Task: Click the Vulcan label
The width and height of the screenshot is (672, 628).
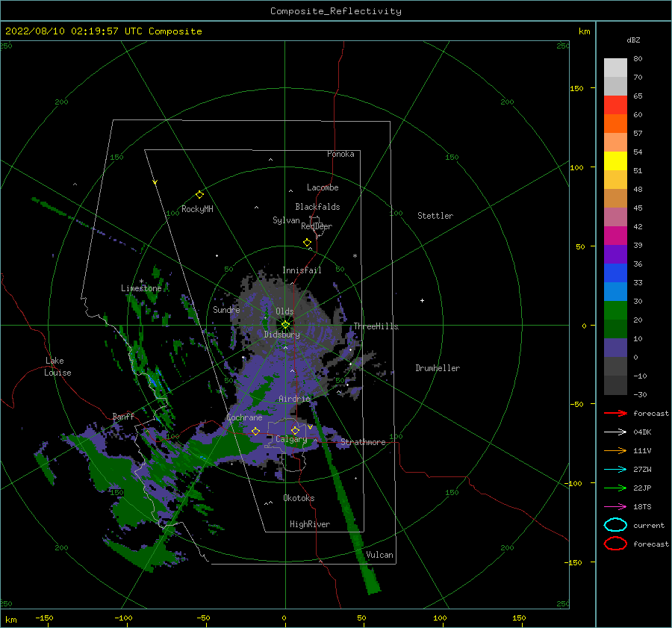Action: [379, 555]
